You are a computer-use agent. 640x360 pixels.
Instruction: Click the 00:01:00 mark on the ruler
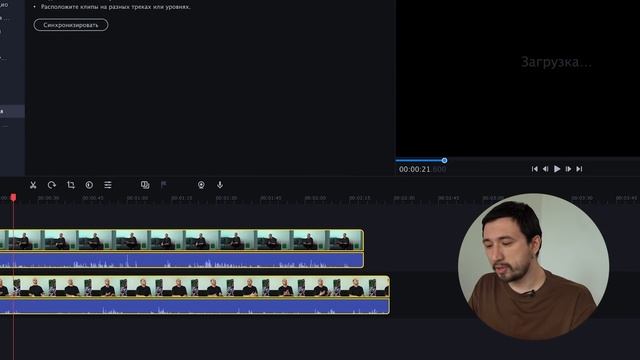(x=137, y=198)
